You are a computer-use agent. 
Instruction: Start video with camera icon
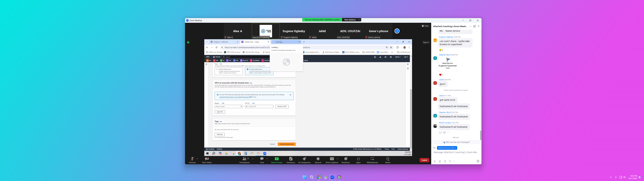[207, 159]
